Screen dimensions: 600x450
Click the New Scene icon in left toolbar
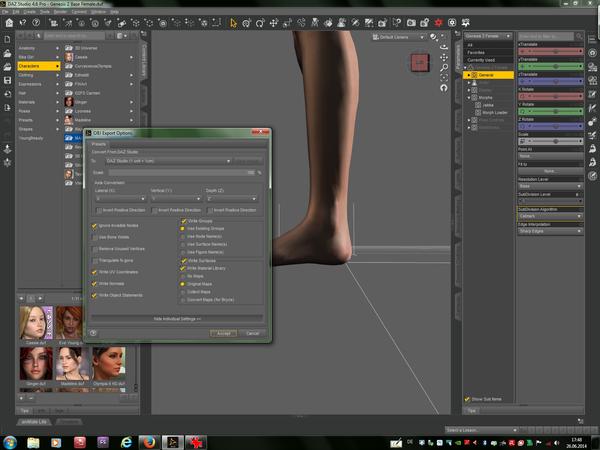point(7,40)
